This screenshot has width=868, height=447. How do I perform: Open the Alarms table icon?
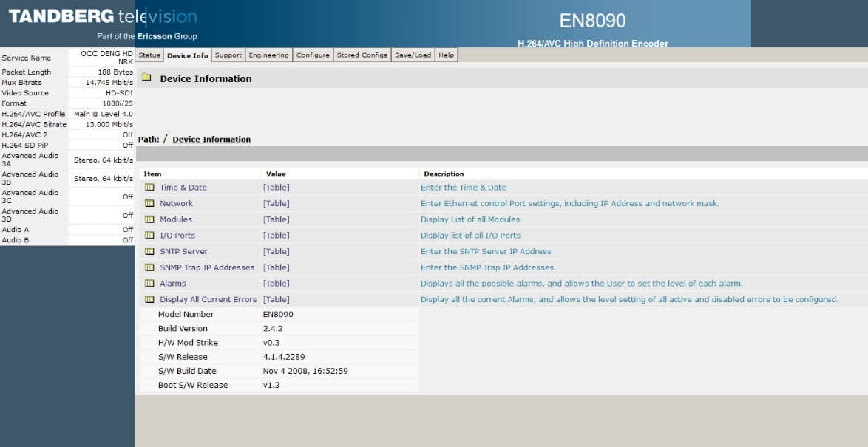coord(149,283)
